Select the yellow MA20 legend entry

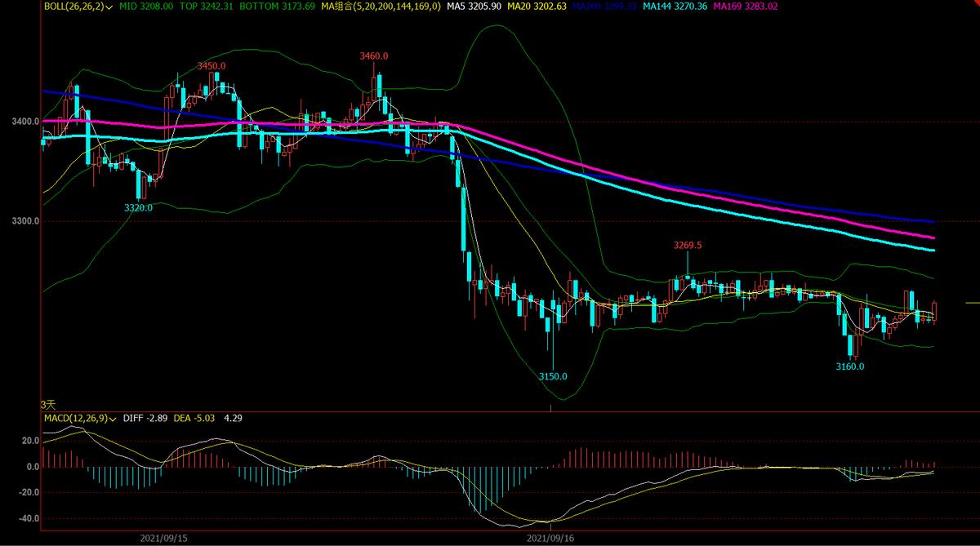click(x=537, y=7)
